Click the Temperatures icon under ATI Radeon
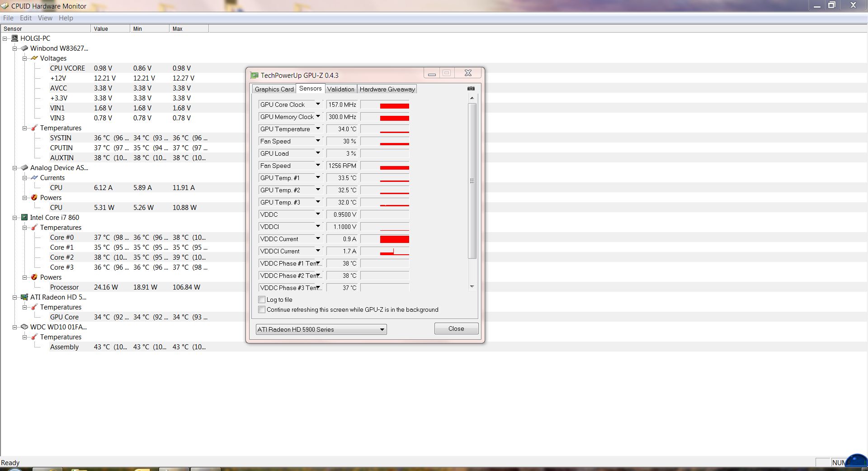 [x=34, y=307]
